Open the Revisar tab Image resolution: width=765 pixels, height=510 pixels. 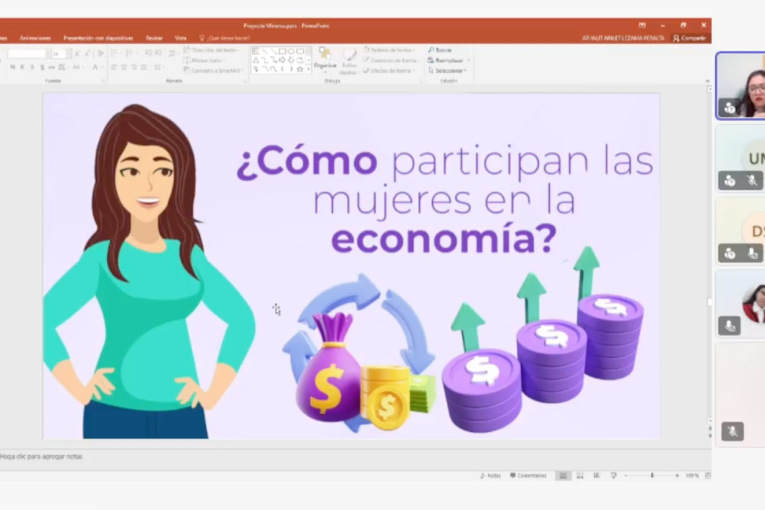pyautogui.click(x=154, y=38)
